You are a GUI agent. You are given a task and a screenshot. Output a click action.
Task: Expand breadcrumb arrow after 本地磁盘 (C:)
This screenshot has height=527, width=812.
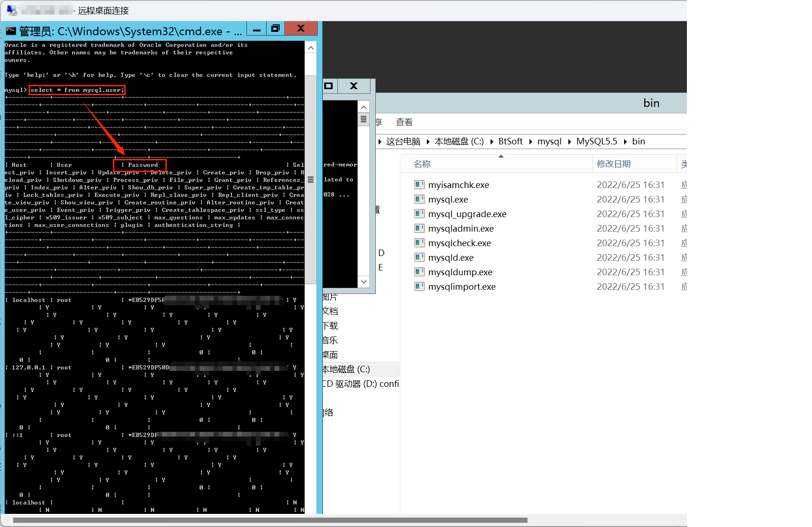click(x=492, y=142)
